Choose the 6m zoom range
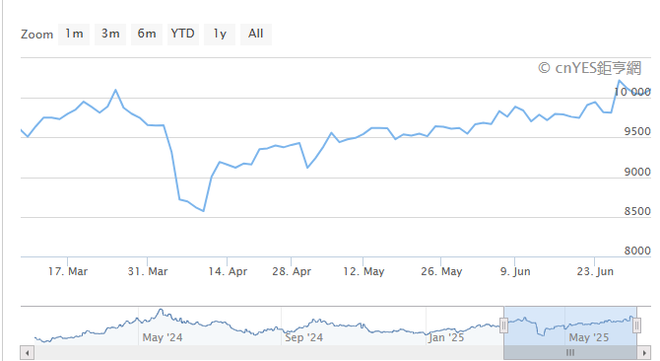The height and width of the screenshot is (361, 660). tap(146, 34)
